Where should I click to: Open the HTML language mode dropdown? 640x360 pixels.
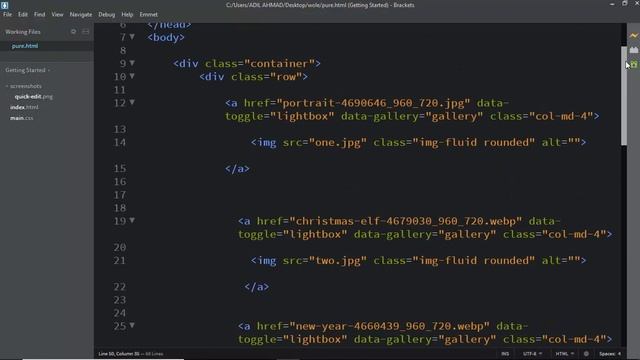[564, 354]
